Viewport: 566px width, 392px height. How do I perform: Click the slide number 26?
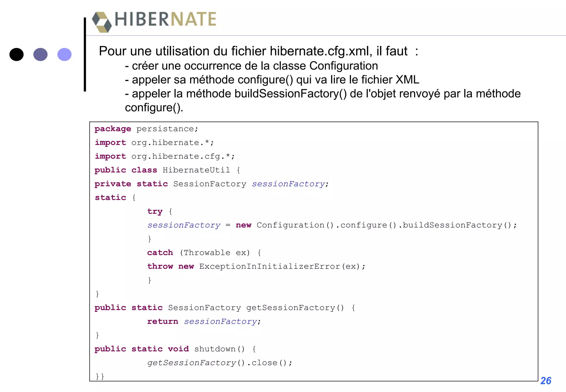(546, 381)
